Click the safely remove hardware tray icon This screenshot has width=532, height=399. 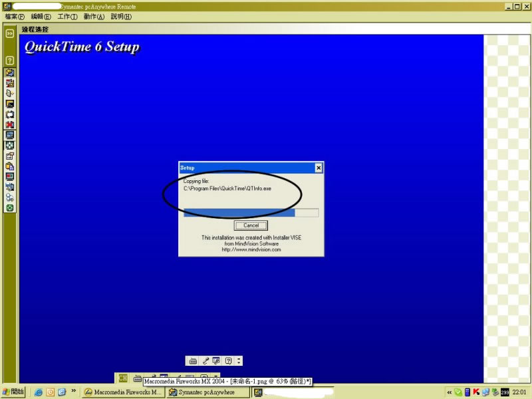click(x=495, y=392)
